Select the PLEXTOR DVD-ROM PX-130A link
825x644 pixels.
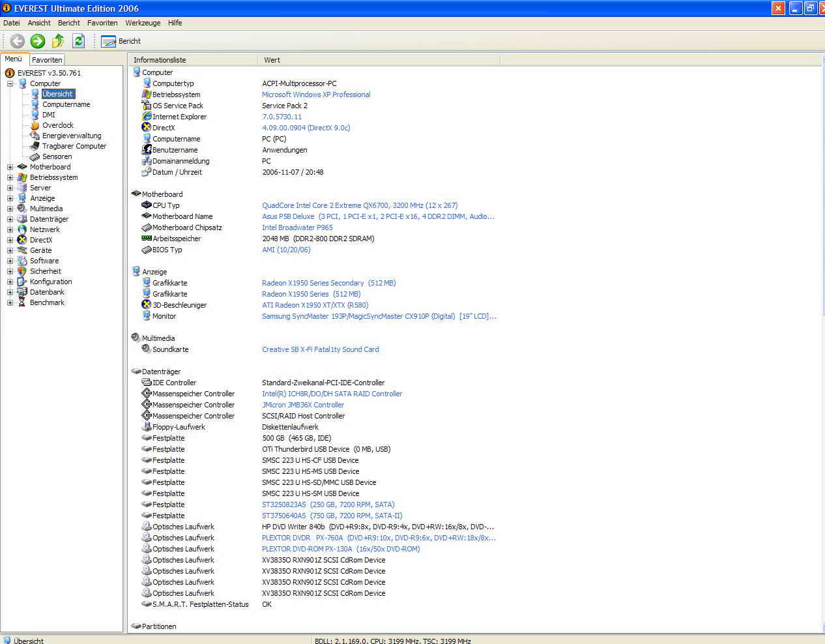341,549
